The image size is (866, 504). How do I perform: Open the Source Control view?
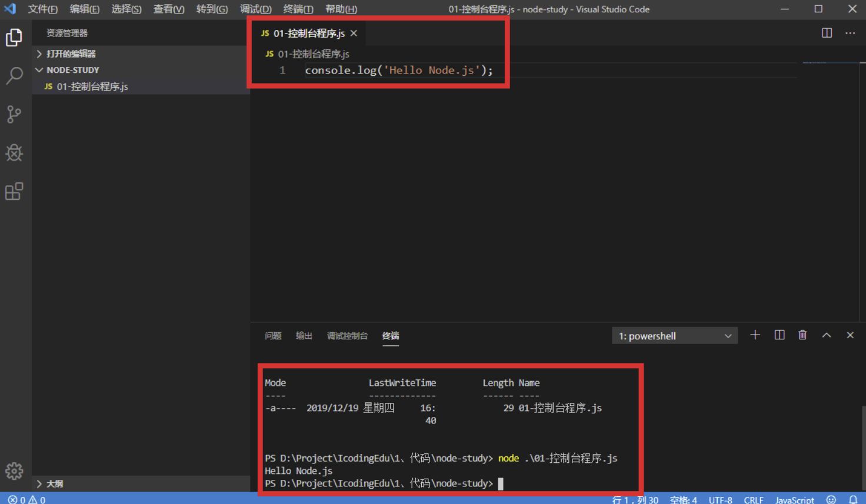point(14,114)
